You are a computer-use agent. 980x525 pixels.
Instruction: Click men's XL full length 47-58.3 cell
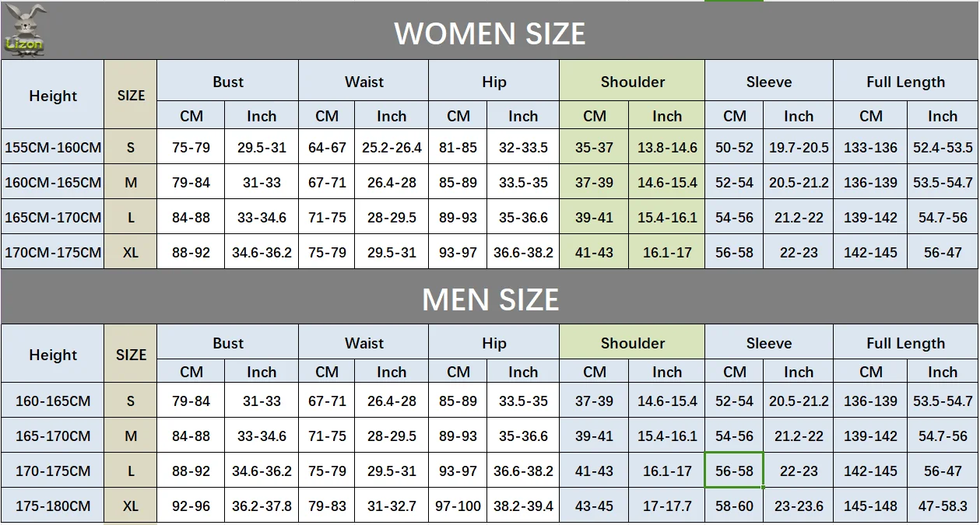(x=943, y=506)
